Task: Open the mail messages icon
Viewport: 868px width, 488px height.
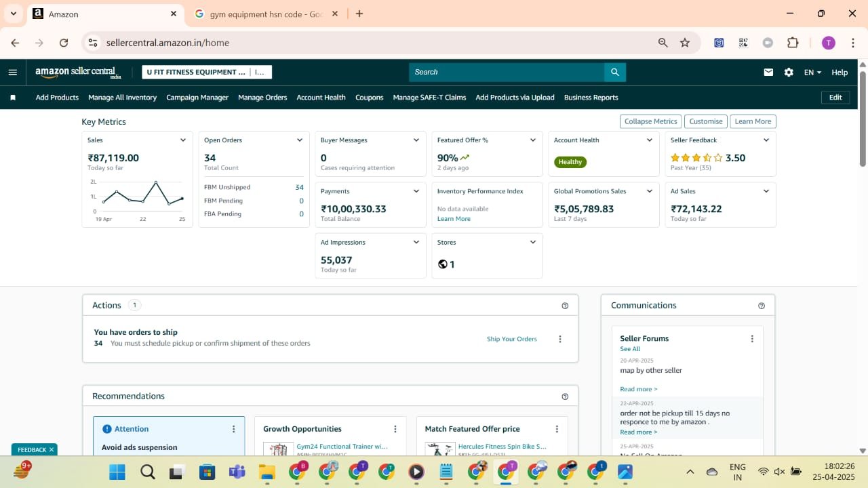Action: [768, 73]
